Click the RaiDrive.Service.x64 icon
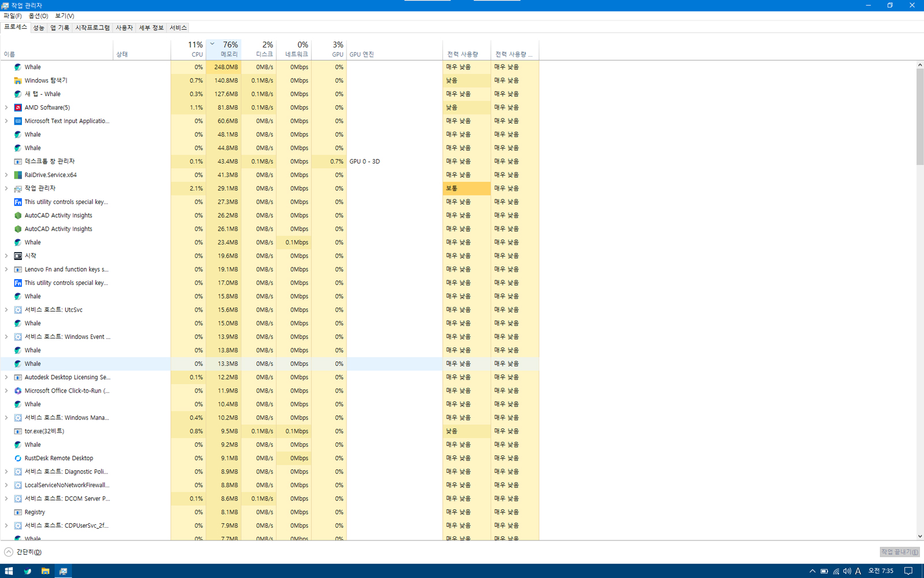 (18, 175)
